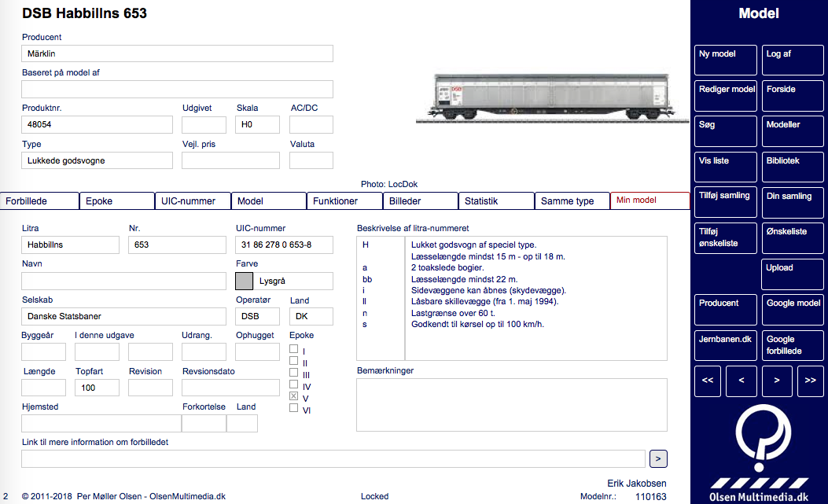Click the Vejl. pris field

click(x=230, y=160)
